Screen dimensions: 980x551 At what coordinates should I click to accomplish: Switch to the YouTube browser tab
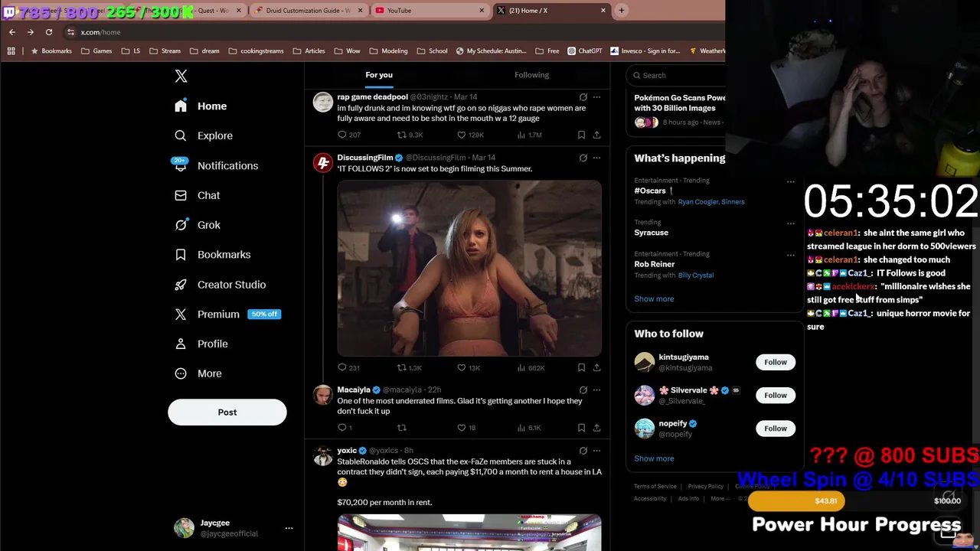[x=430, y=11]
